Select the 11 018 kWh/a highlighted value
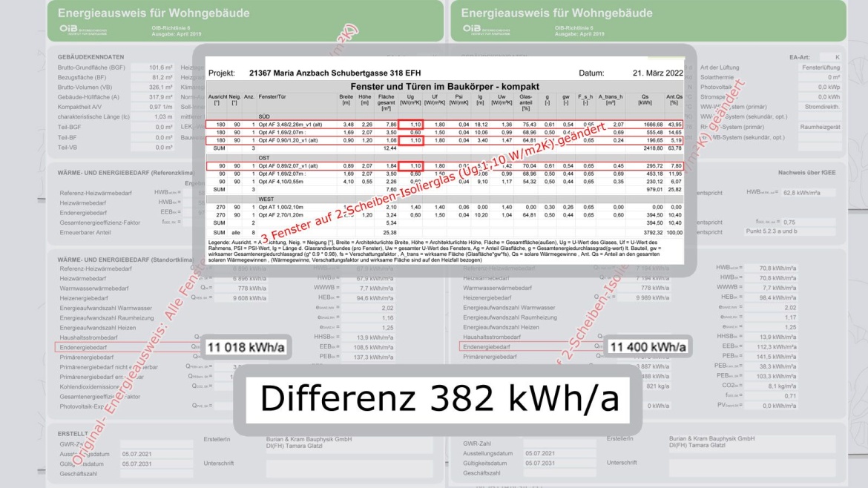Viewport: 868px width, 488px height. click(245, 347)
